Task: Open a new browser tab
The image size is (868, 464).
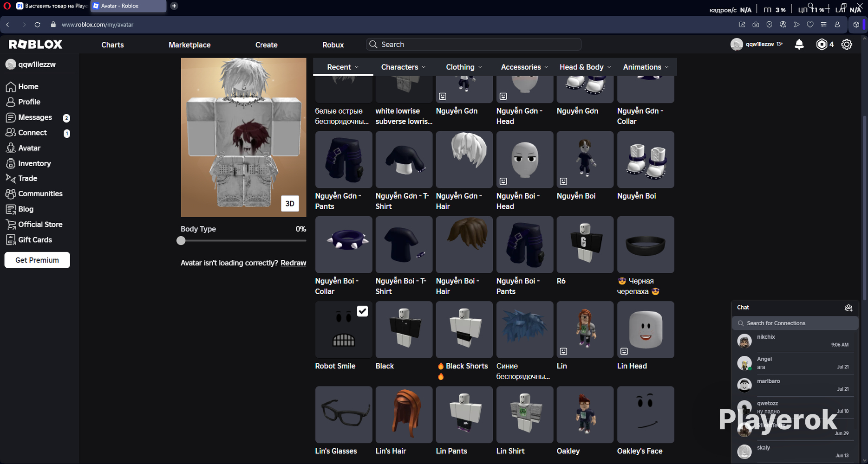Action: (x=174, y=6)
